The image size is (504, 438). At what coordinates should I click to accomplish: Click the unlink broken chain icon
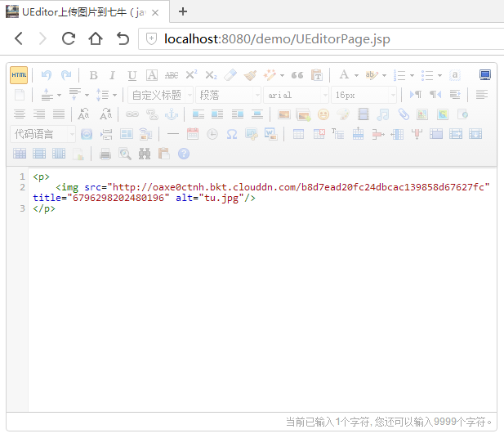(x=152, y=114)
